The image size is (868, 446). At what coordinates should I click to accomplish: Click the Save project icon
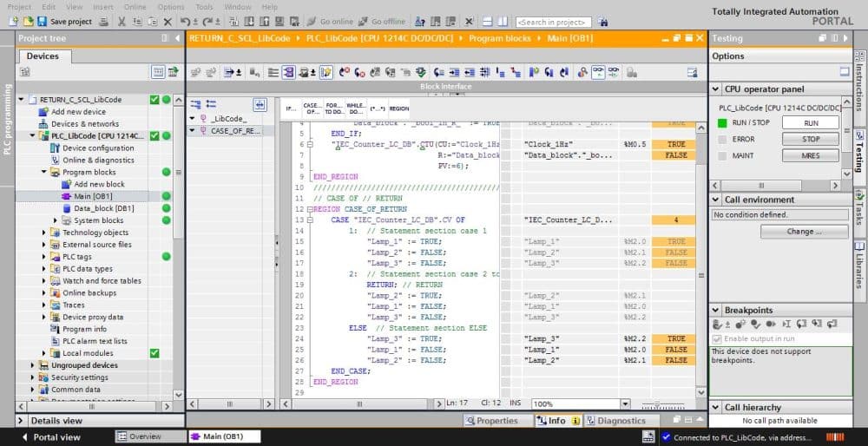pyautogui.click(x=42, y=22)
